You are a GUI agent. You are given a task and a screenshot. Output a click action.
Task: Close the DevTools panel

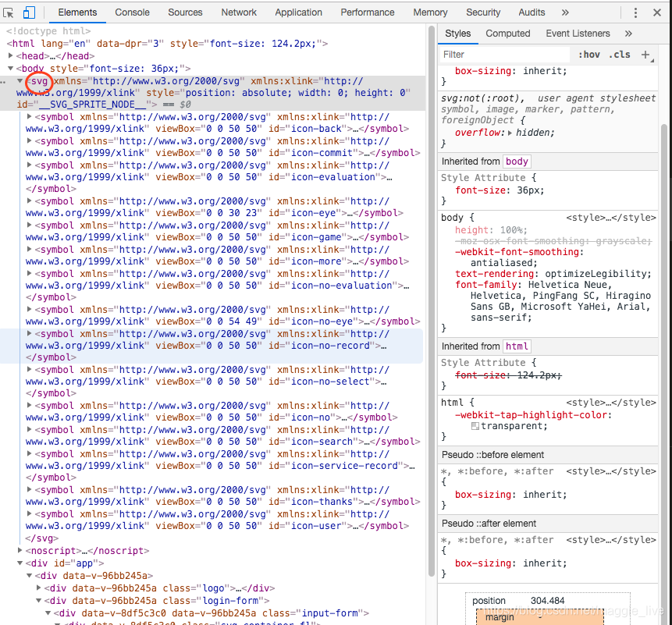click(x=657, y=12)
